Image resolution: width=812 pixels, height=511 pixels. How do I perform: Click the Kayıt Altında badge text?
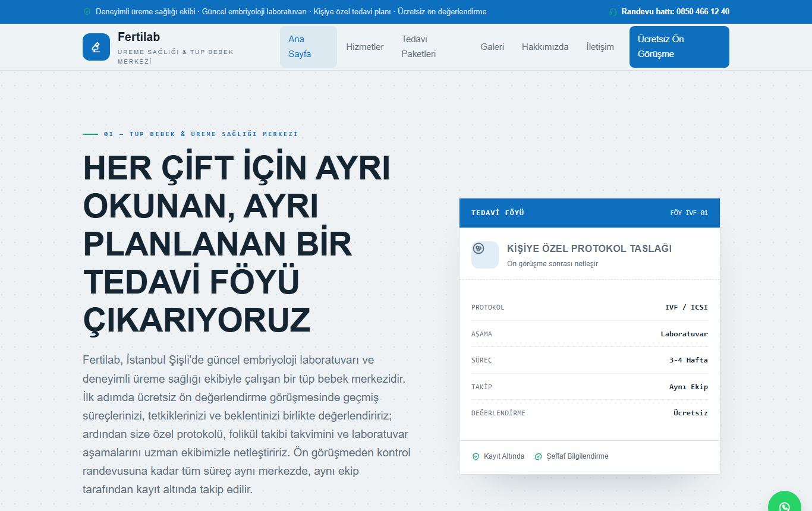coord(504,456)
